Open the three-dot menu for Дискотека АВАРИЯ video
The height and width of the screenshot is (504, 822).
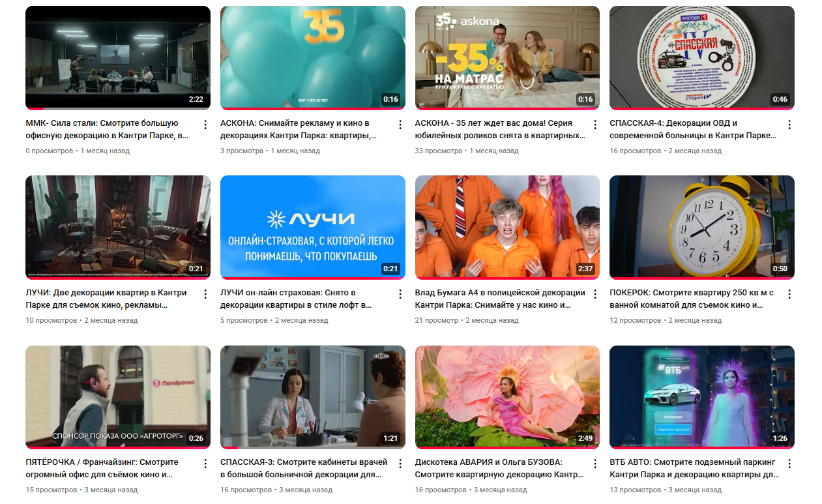[x=594, y=464]
